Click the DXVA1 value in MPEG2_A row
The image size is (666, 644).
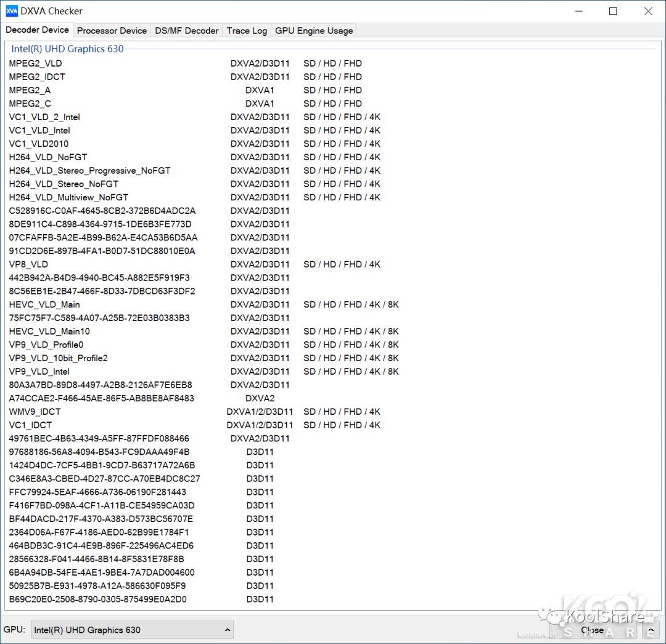click(x=260, y=90)
